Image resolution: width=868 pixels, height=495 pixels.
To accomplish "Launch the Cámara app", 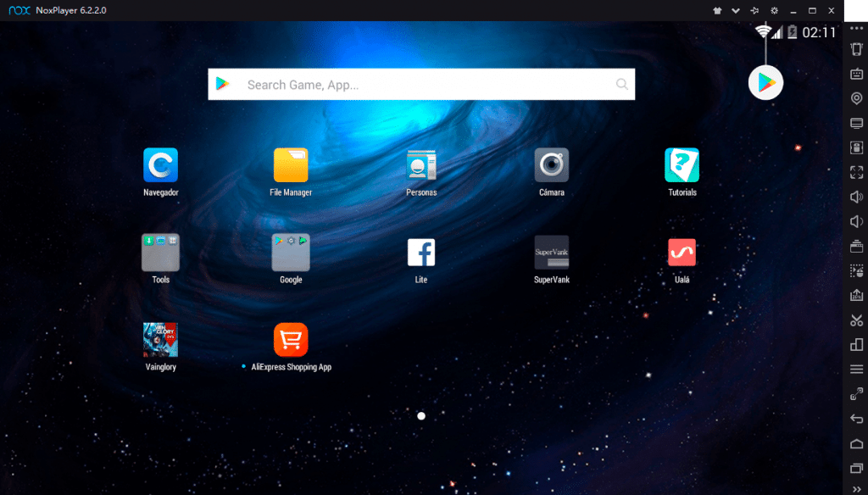I will pyautogui.click(x=551, y=165).
